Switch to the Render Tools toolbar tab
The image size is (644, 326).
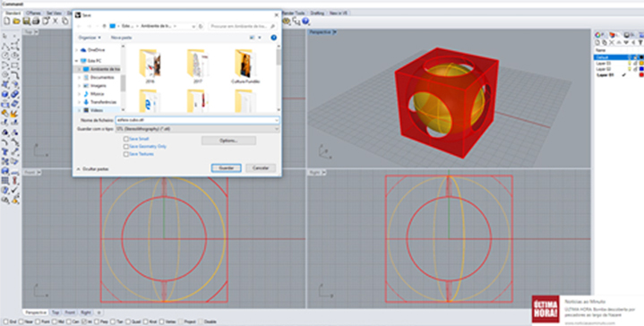point(294,13)
